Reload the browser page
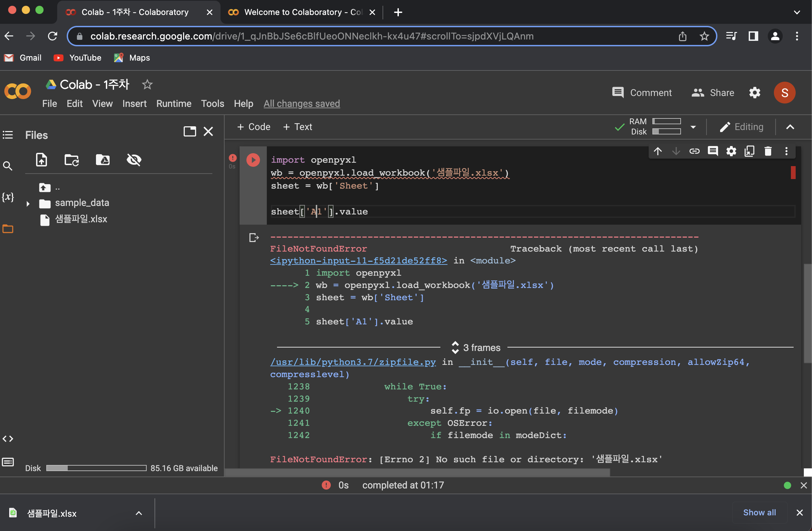Screen dimensions: 812x531 point(52,36)
